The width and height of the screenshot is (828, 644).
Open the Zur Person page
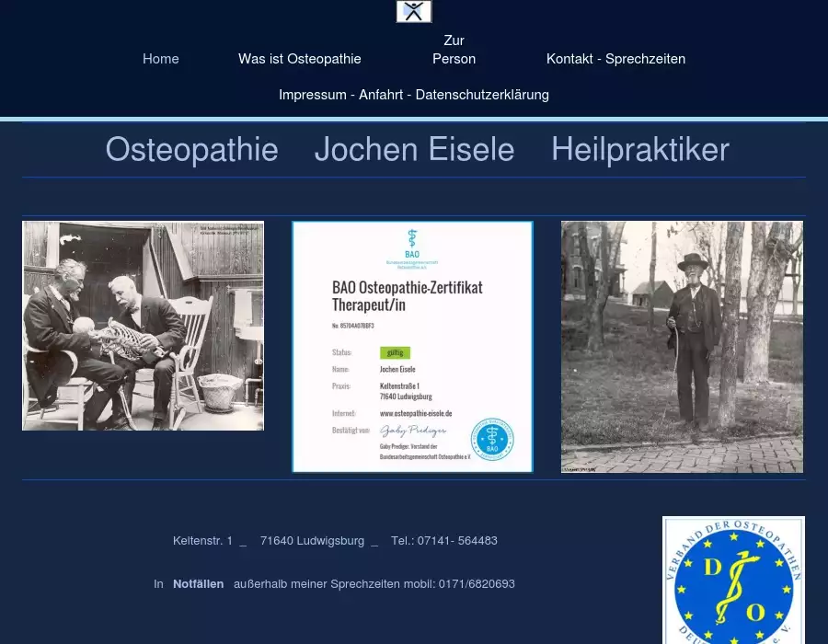click(454, 50)
